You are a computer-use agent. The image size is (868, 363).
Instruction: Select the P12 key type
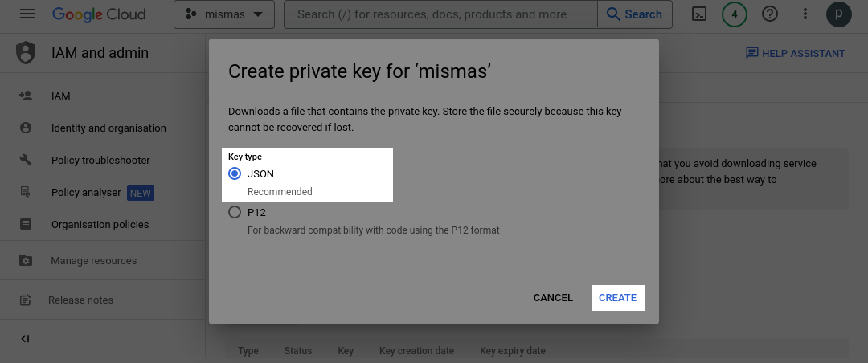(235, 213)
